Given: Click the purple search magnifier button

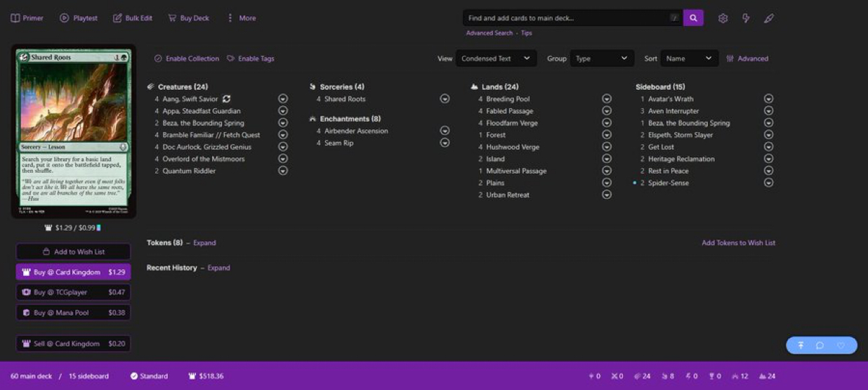Looking at the screenshot, I should click(x=693, y=18).
